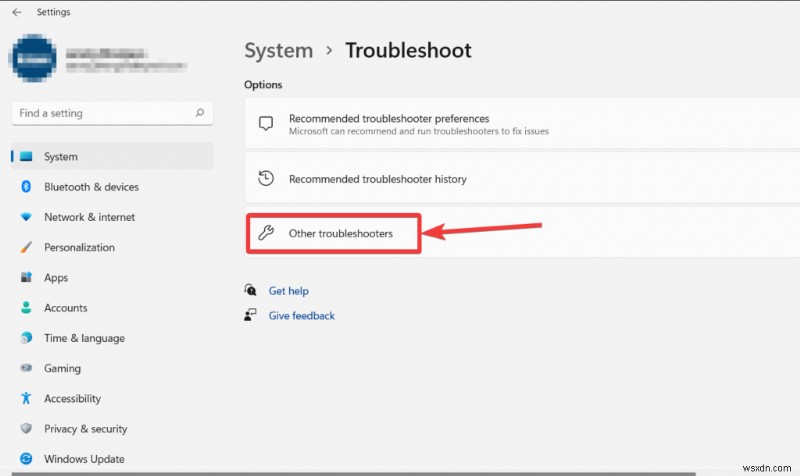Image resolution: width=800 pixels, height=476 pixels.
Task: Click the horizontal scrollbar at the bottom
Action: coord(354,474)
